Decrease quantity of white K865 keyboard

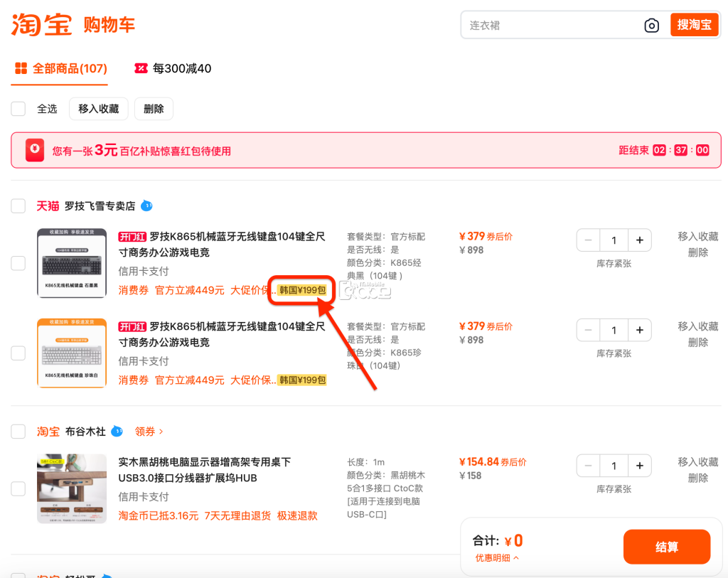click(588, 330)
